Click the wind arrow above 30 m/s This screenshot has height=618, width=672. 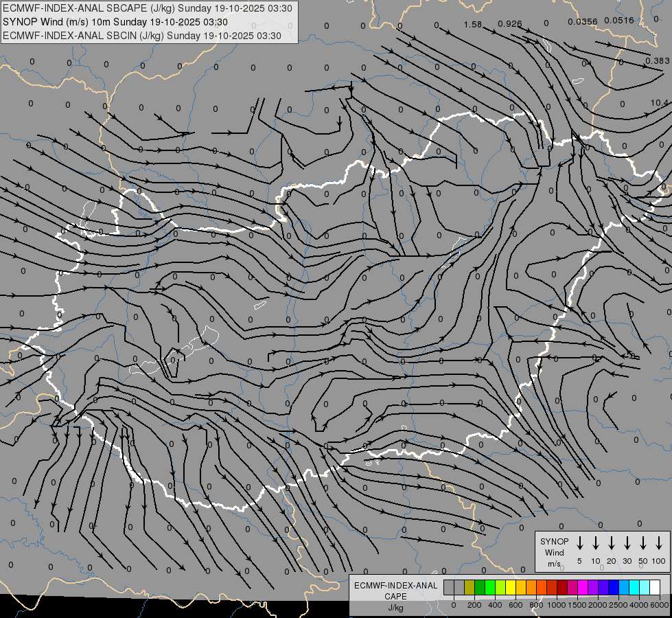(x=627, y=543)
